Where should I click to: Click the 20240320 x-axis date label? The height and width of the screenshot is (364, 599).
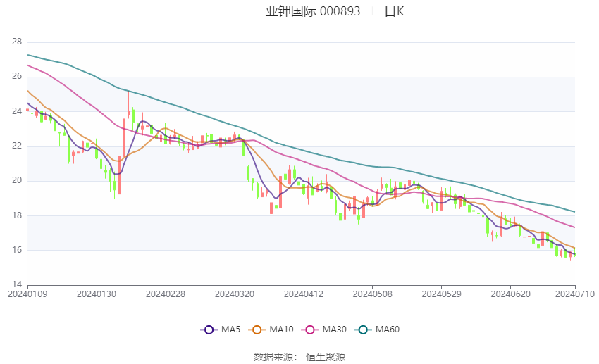tap(235, 294)
